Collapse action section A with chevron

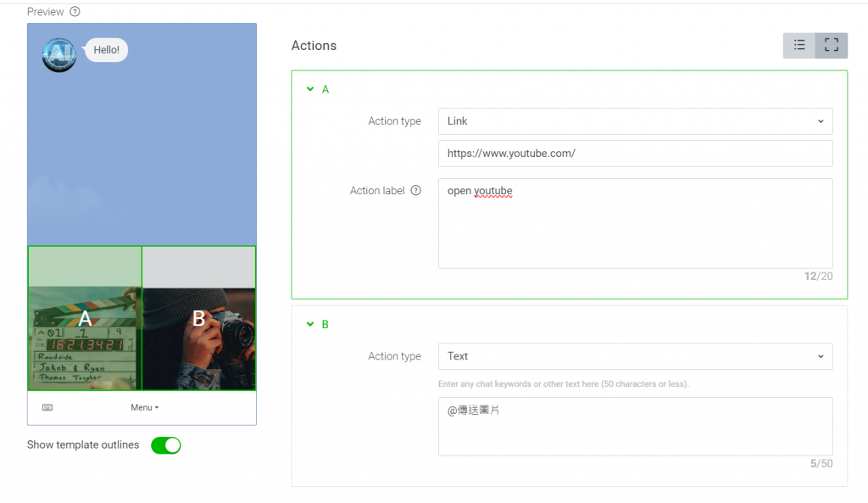click(310, 89)
